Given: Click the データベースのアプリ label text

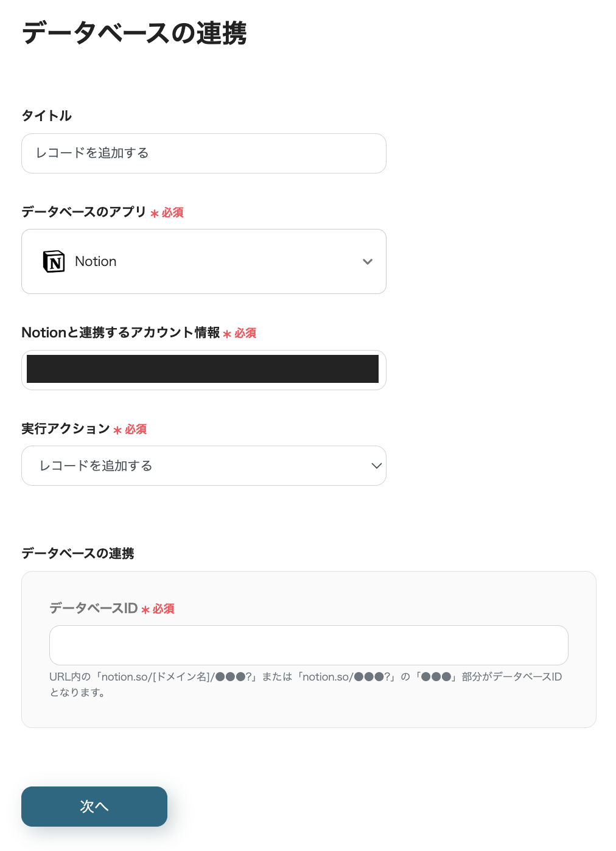Looking at the screenshot, I should click(84, 212).
